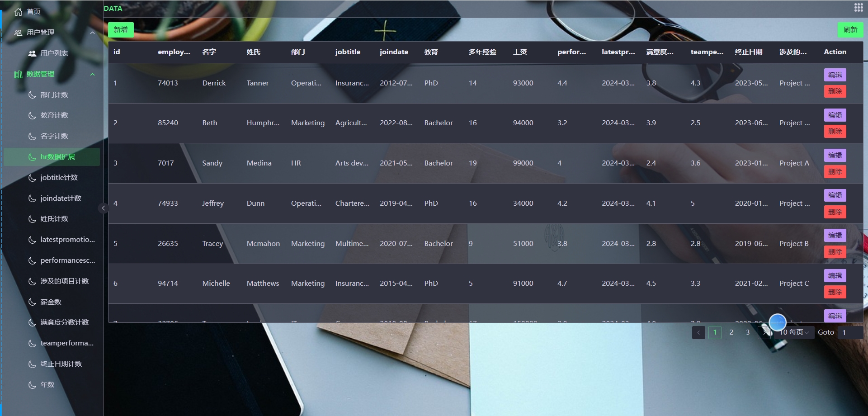
Task: Open the grid apps icon at top right
Action: coord(858,8)
